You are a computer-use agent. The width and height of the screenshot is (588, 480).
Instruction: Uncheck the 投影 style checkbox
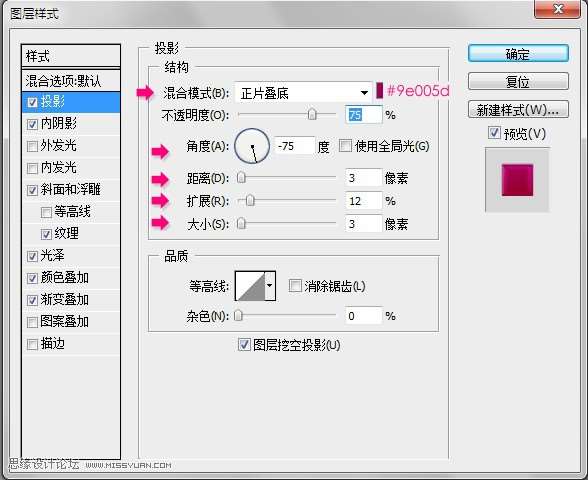33,102
